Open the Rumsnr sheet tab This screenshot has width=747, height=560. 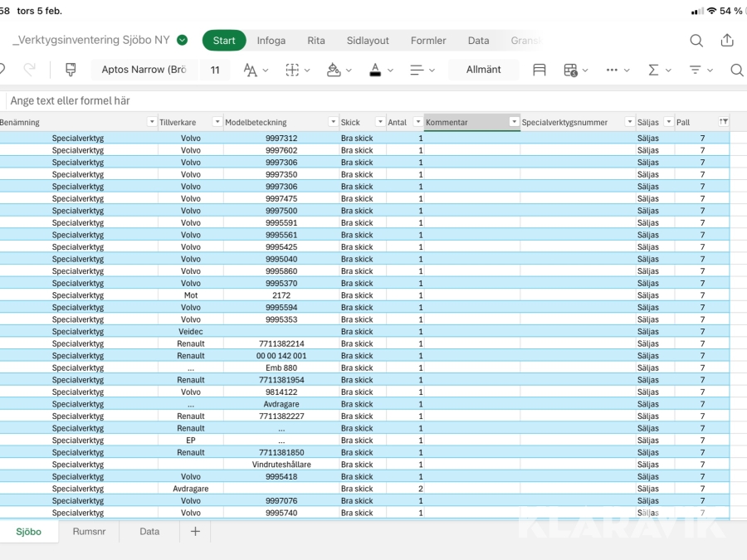click(88, 532)
